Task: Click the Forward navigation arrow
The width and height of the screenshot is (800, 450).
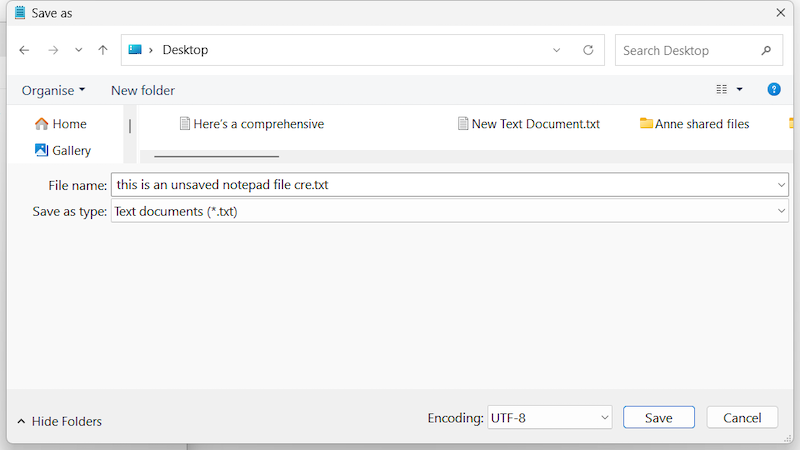Action: click(x=53, y=50)
